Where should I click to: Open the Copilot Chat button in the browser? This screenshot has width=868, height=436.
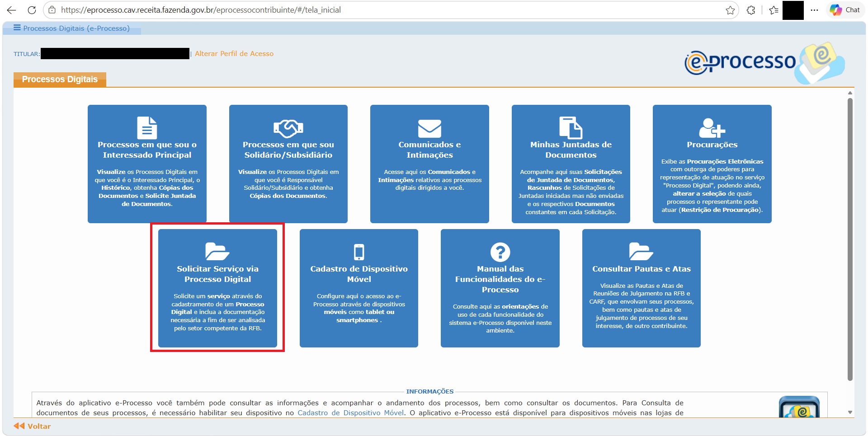click(x=844, y=10)
